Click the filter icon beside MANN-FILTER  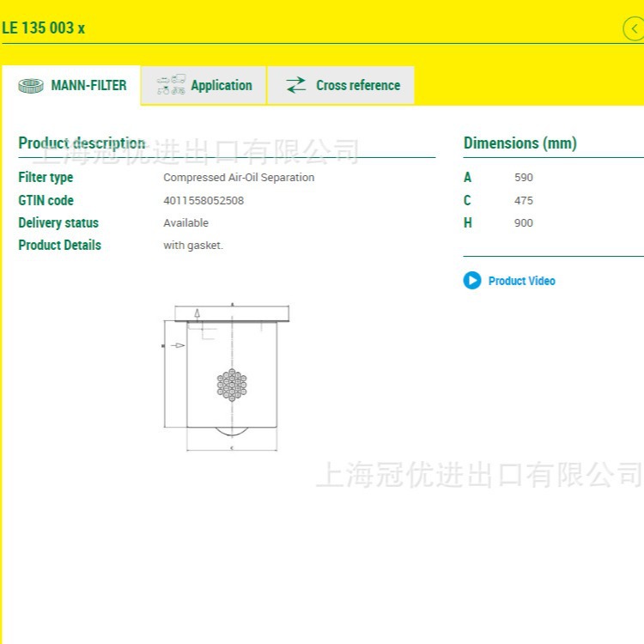(31, 85)
